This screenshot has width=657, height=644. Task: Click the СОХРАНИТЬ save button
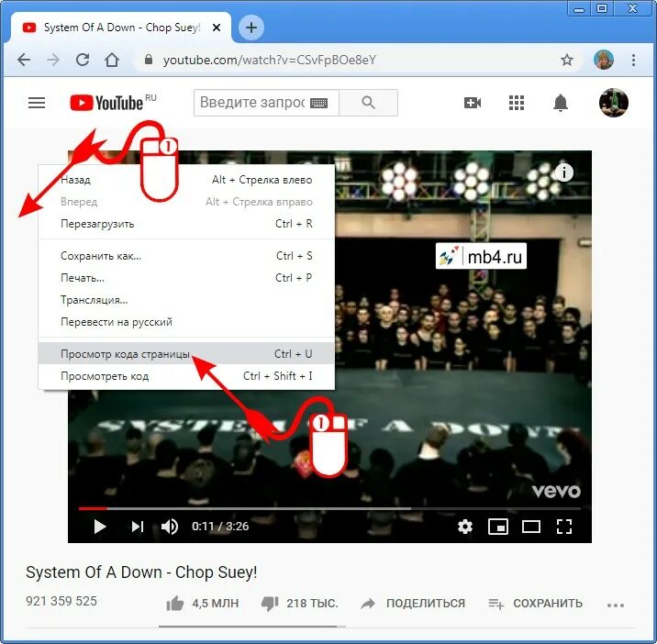535,604
